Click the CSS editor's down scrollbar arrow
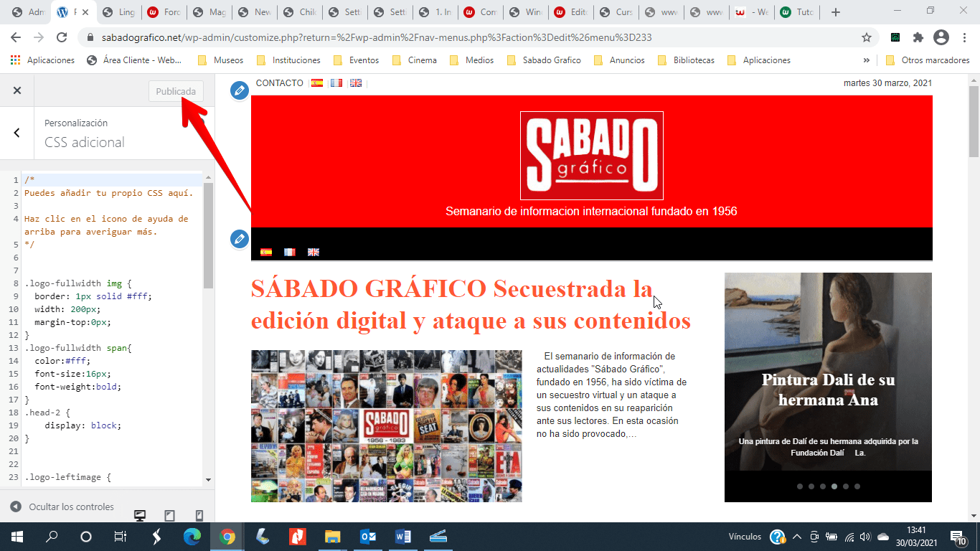Viewport: 980px width, 551px height. 208,480
